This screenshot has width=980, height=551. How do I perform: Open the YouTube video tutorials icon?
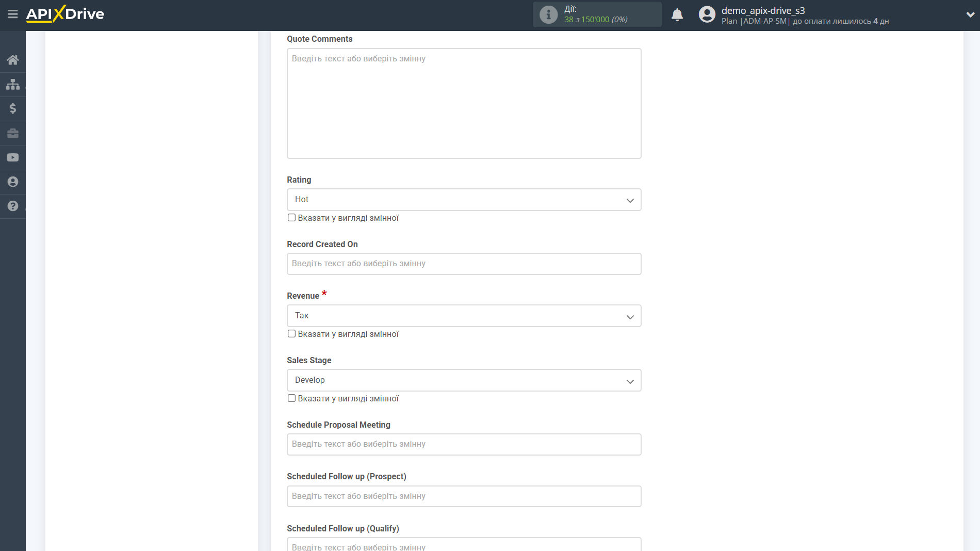[x=13, y=157]
